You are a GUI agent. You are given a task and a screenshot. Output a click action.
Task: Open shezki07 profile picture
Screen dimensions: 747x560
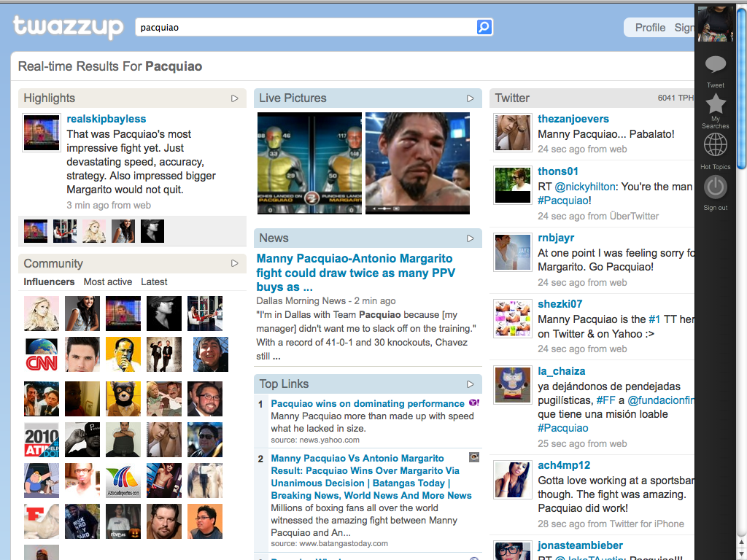513,318
